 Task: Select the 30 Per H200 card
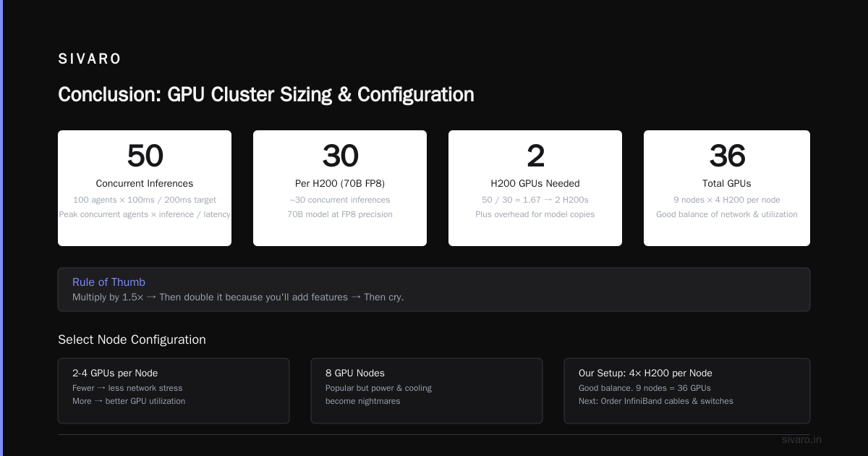[x=340, y=188]
